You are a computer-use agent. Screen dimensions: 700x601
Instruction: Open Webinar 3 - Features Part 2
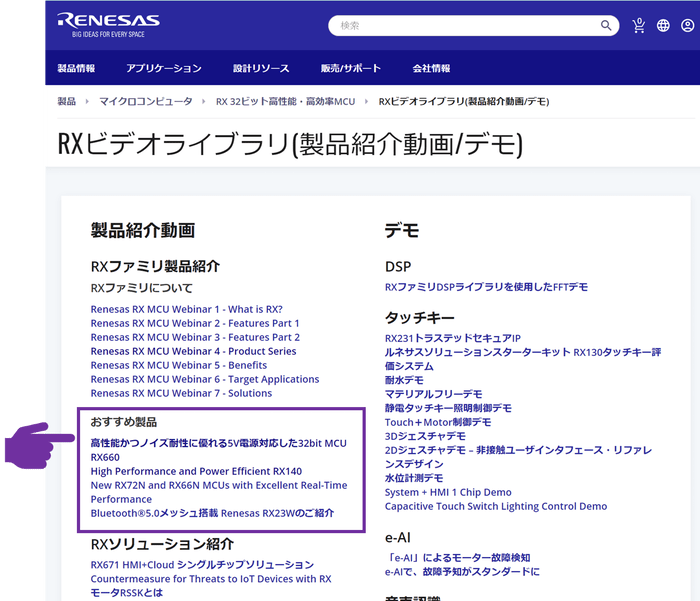point(195,337)
